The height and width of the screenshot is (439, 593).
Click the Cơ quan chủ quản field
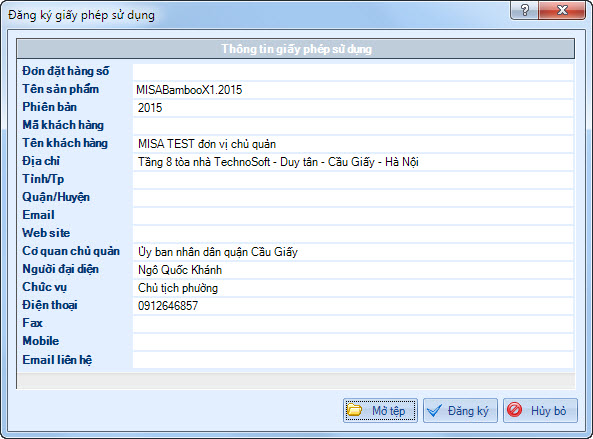point(353,252)
